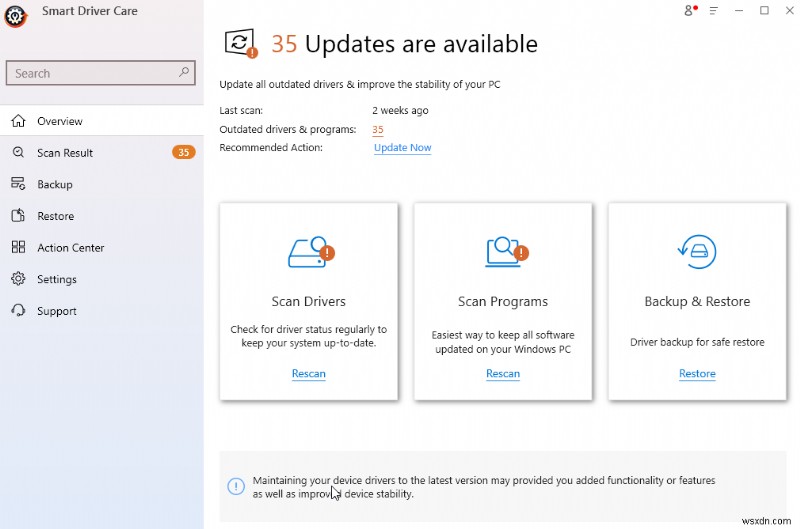
Task: Click the user account icon in title bar
Action: pyautogui.click(x=689, y=11)
